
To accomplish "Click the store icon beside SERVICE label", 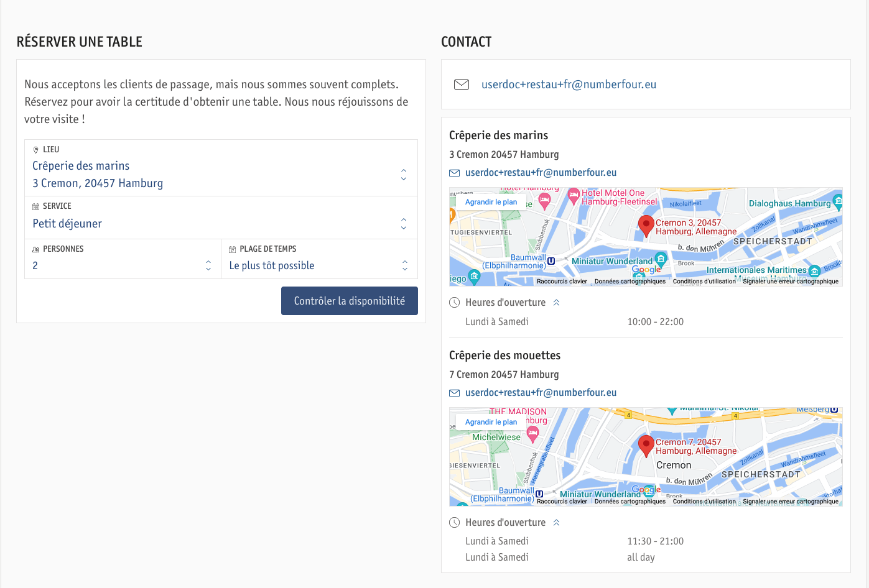I will pyautogui.click(x=35, y=206).
